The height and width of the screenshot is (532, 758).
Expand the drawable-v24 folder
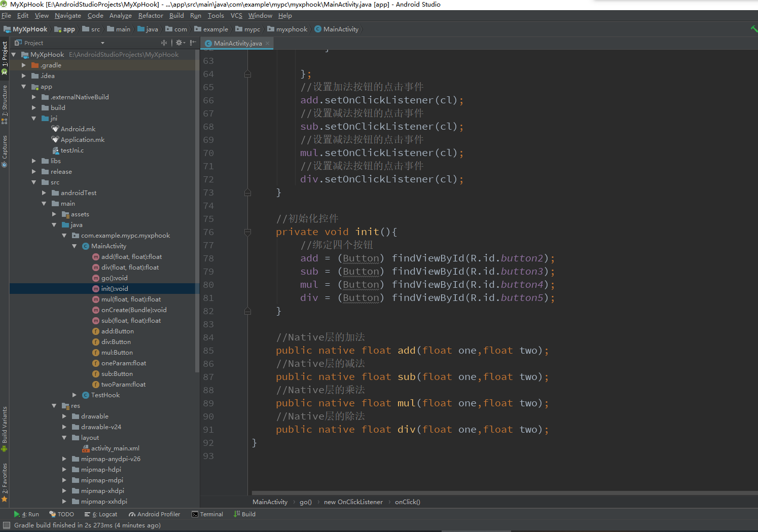(64, 427)
